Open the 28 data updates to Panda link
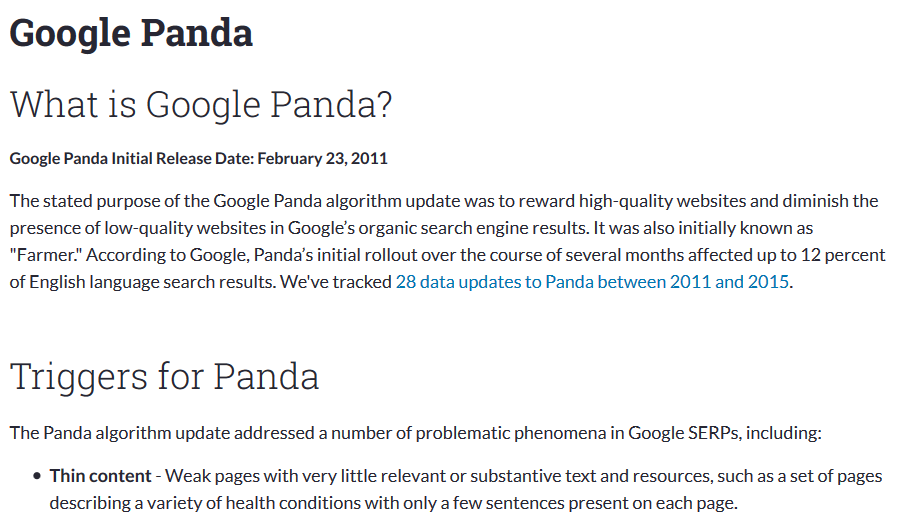This screenshot has height=523, width=909. coord(592,282)
